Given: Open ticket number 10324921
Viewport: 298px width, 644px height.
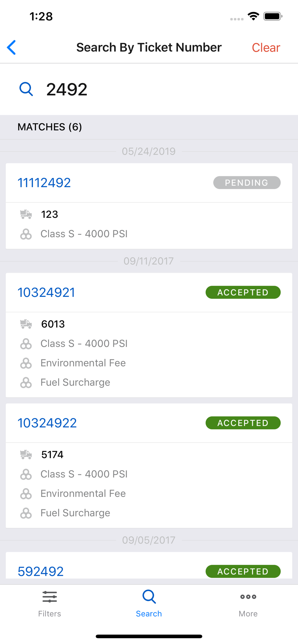Looking at the screenshot, I should pyautogui.click(x=46, y=293).
